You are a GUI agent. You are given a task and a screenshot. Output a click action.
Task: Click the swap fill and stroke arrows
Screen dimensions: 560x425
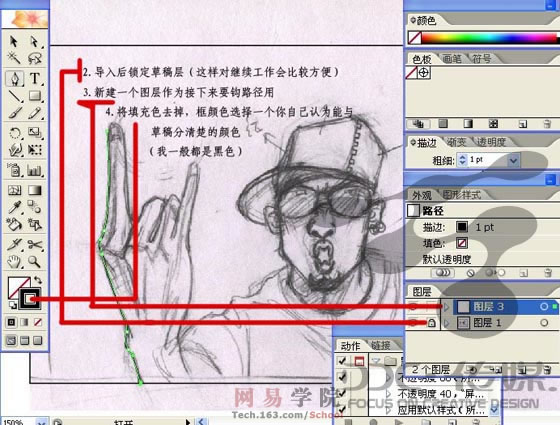[x=38, y=280]
